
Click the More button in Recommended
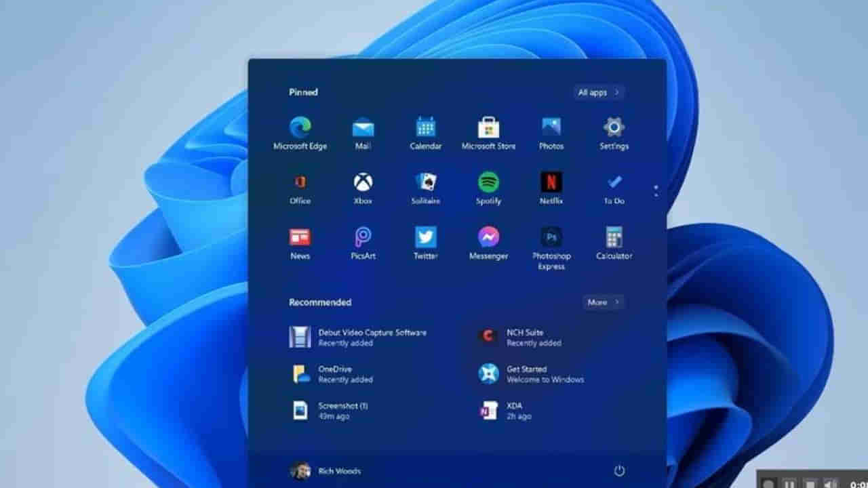click(603, 302)
